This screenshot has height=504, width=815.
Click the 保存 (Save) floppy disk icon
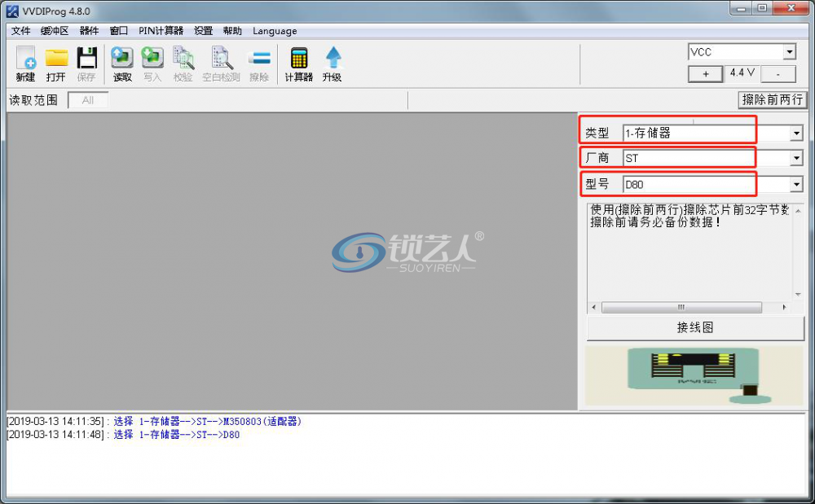pyautogui.click(x=86, y=64)
